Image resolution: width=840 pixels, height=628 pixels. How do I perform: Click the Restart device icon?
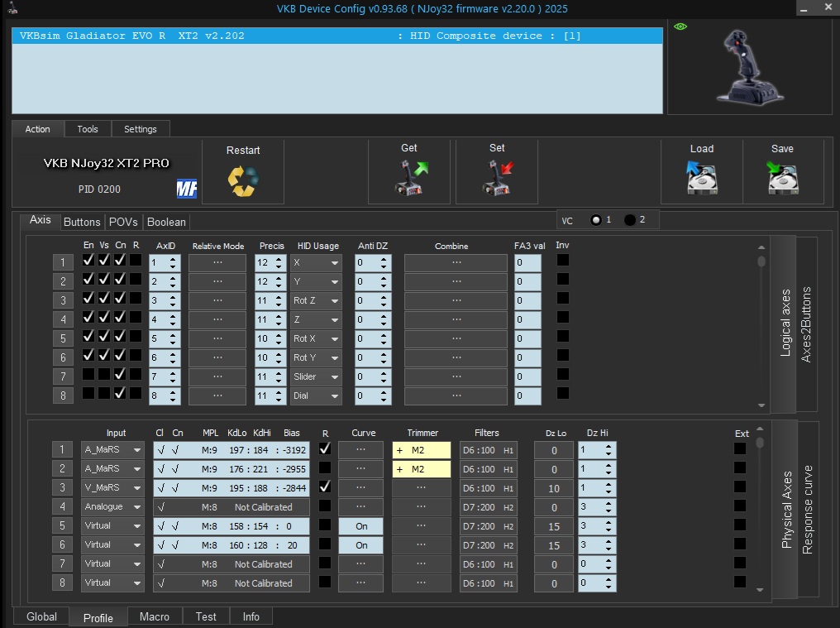click(243, 181)
